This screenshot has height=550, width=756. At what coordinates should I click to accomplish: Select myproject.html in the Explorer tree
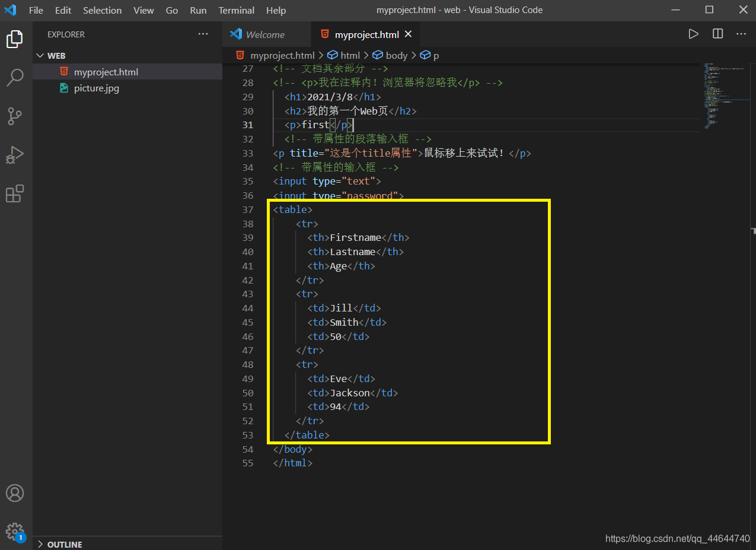127,72
